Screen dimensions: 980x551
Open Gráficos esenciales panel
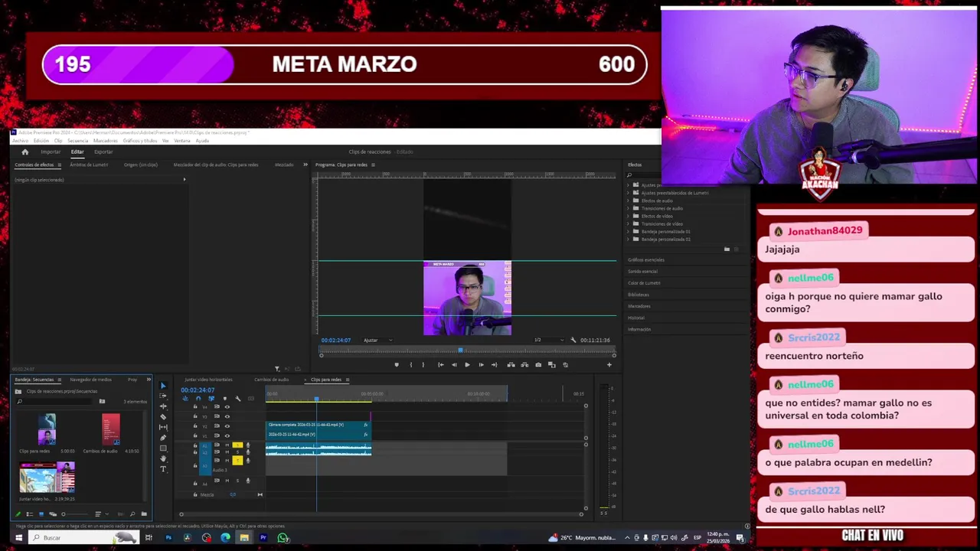(x=646, y=259)
